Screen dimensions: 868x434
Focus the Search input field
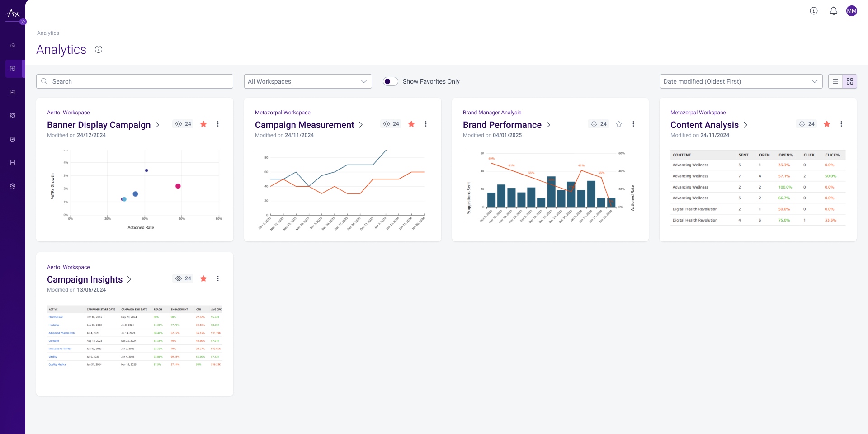coord(135,81)
